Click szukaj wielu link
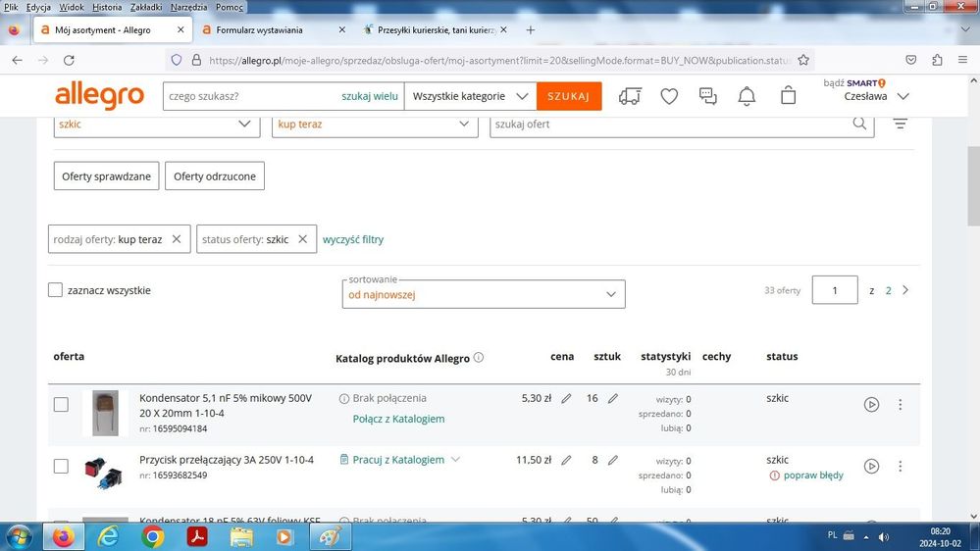The height and width of the screenshot is (551, 980). 370,96
